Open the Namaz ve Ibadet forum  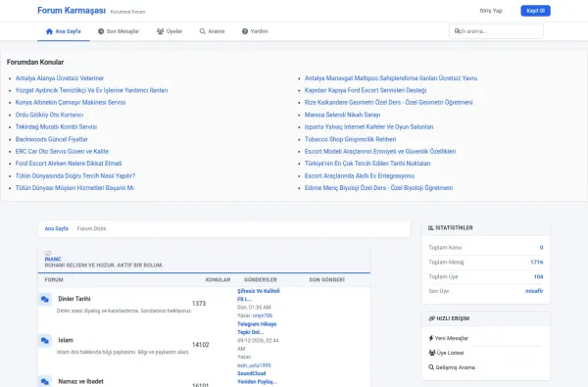80,381
